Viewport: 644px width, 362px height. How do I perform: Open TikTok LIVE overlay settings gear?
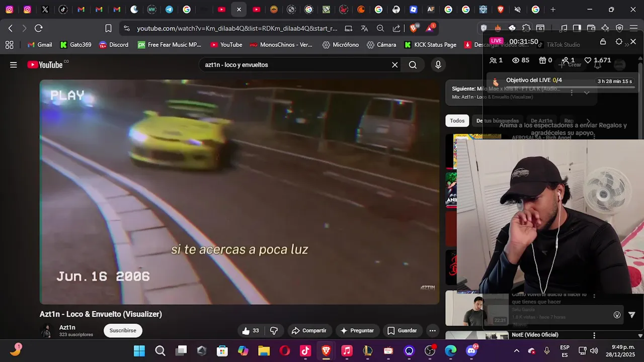[x=619, y=42]
